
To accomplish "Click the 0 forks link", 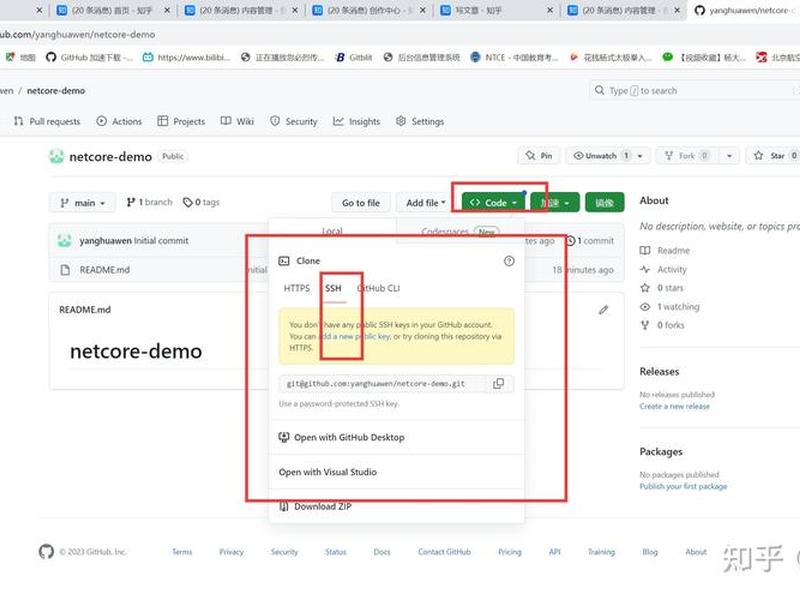I will tap(662, 325).
